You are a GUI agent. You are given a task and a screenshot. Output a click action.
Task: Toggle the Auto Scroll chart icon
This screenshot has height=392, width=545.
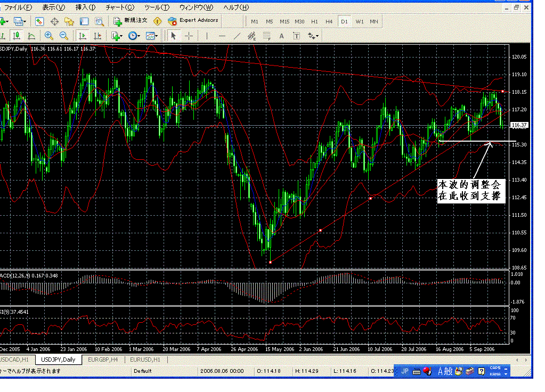tap(83, 36)
